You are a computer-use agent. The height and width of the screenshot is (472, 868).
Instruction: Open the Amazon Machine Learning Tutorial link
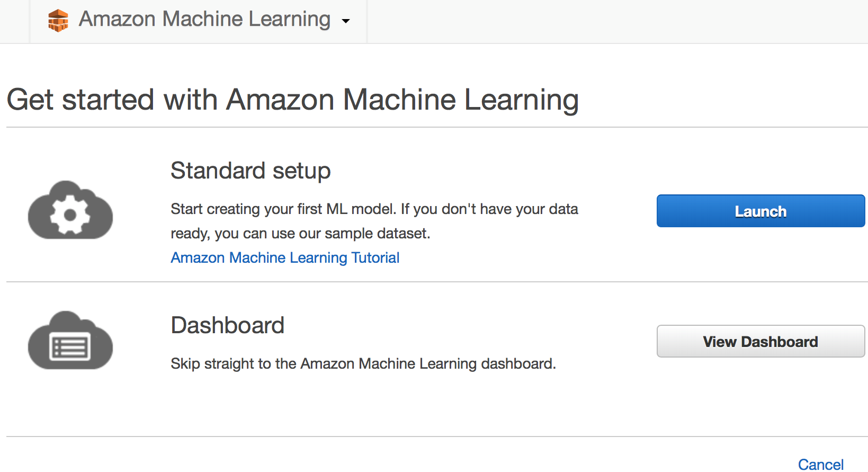click(285, 257)
